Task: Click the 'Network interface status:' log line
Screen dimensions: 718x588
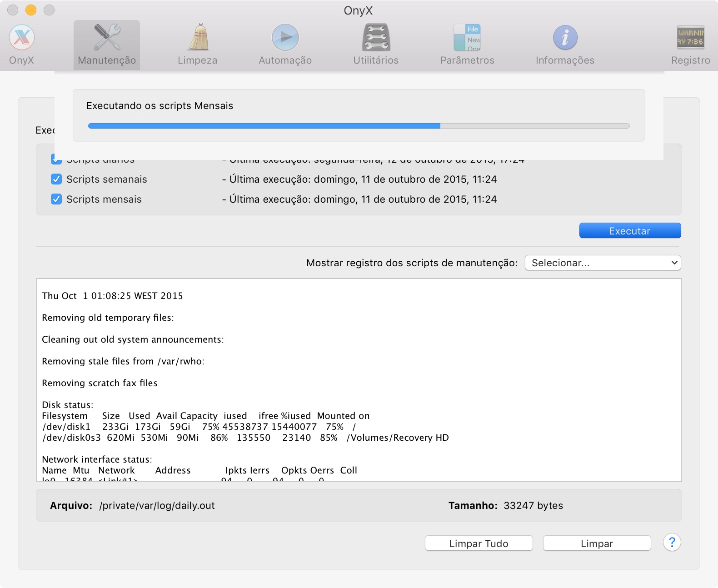Action: (97, 459)
